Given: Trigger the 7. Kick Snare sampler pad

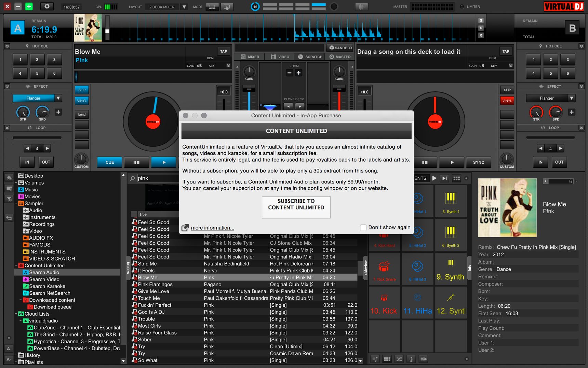Looking at the screenshot, I should (384, 268).
